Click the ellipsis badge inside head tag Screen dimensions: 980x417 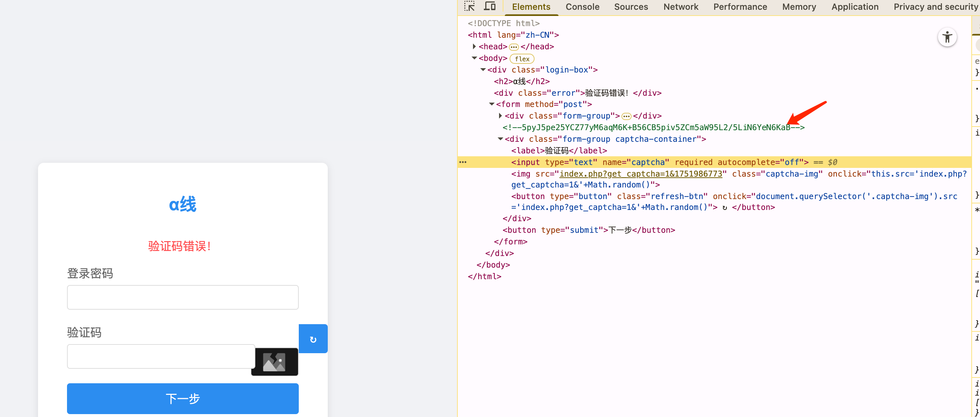pos(514,47)
